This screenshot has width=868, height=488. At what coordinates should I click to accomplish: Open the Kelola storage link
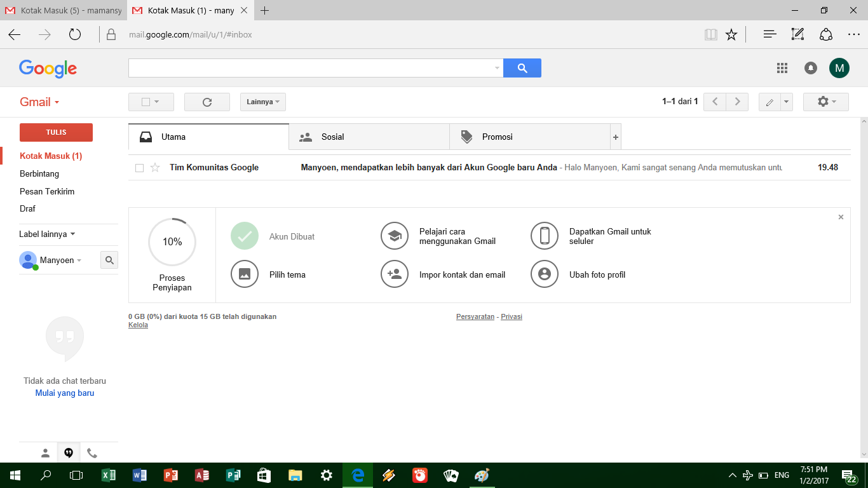(137, 325)
